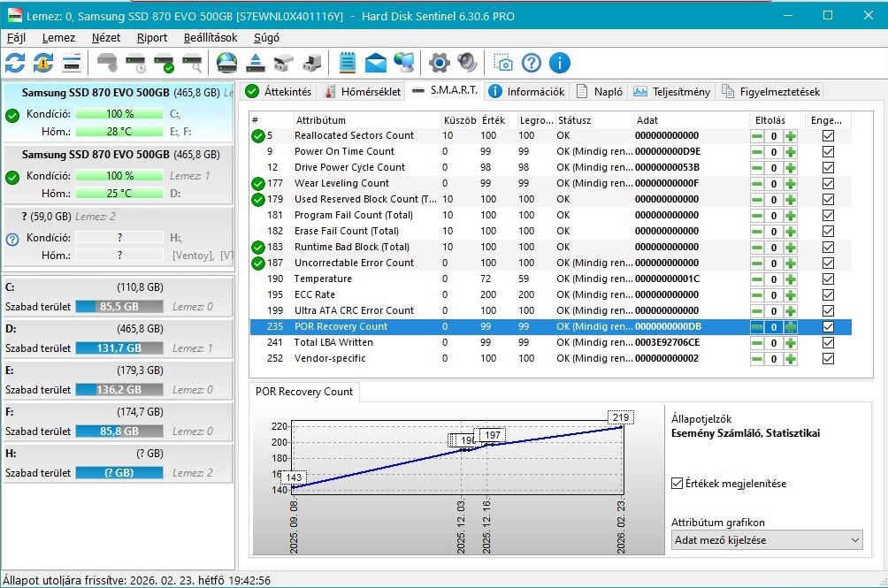This screenshot has width=888, height=588.
Task: Click the F: free space bar 85,8 GB
Action: [119, 431]
